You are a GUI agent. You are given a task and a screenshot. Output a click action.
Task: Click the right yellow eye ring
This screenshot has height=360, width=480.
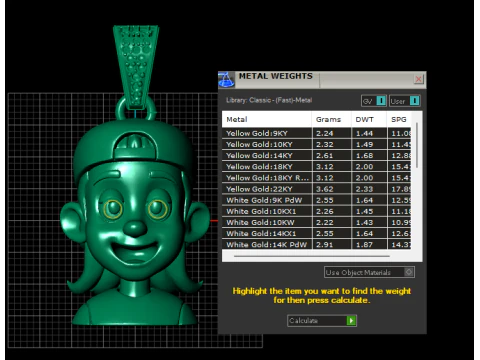click(x=158, y=209)
